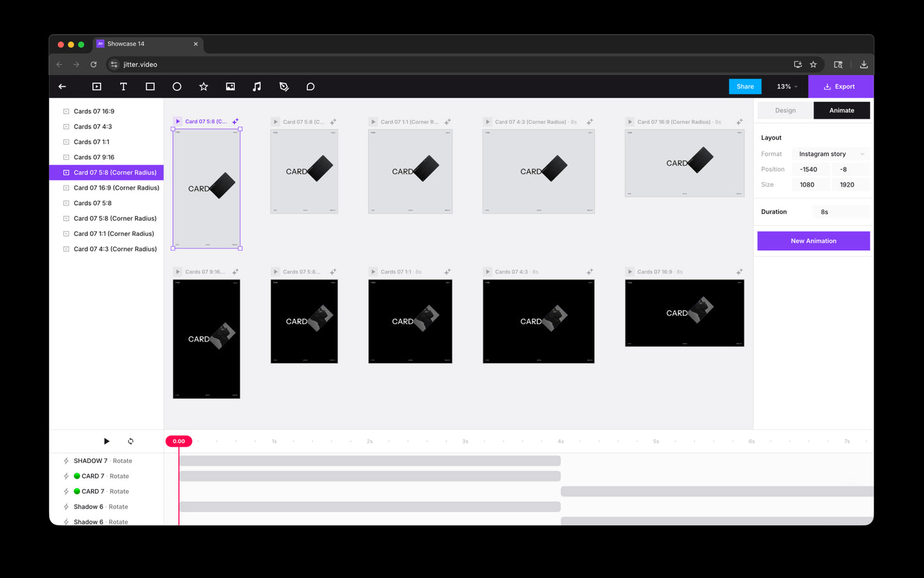Select Cards 07 9:16 in layer list

tap(94, 157)
